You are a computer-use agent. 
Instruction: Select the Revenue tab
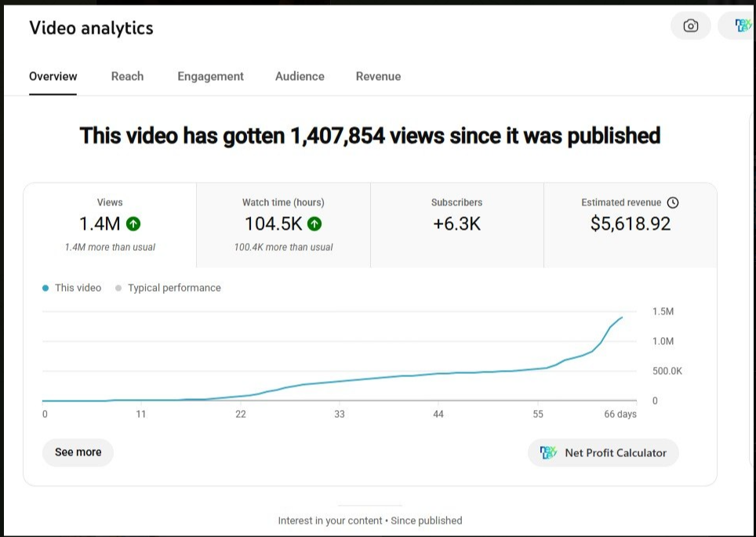[378, 77]
